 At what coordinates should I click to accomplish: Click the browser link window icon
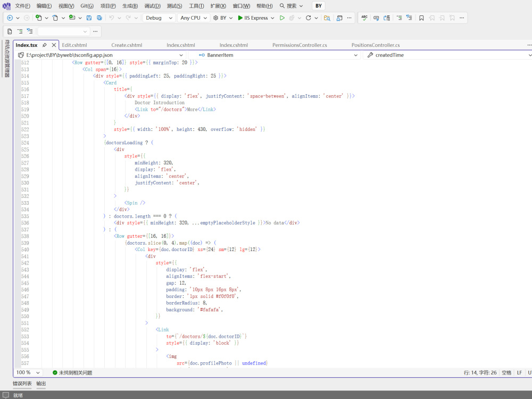339,18
